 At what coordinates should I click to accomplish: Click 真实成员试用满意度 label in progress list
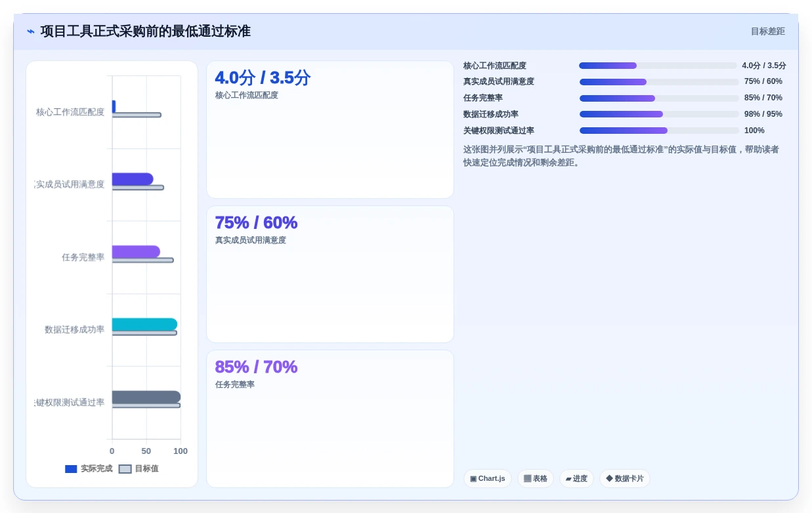pos(499,81)
